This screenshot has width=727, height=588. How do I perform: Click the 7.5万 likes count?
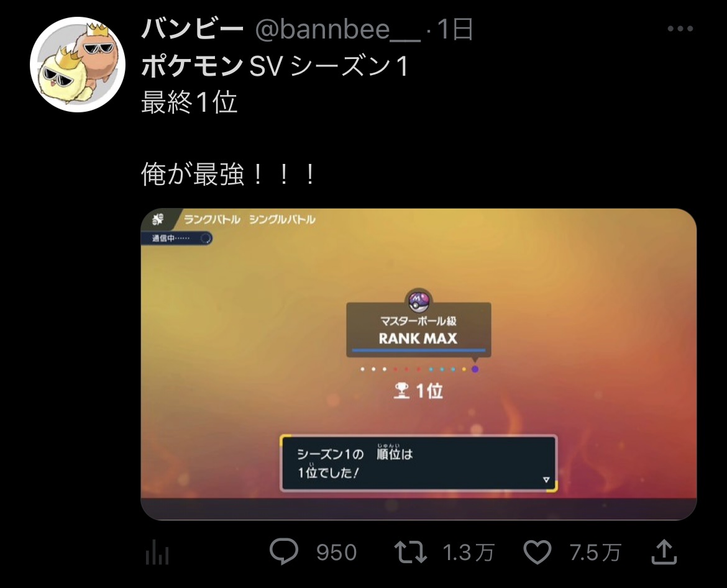tap(595, 553)
